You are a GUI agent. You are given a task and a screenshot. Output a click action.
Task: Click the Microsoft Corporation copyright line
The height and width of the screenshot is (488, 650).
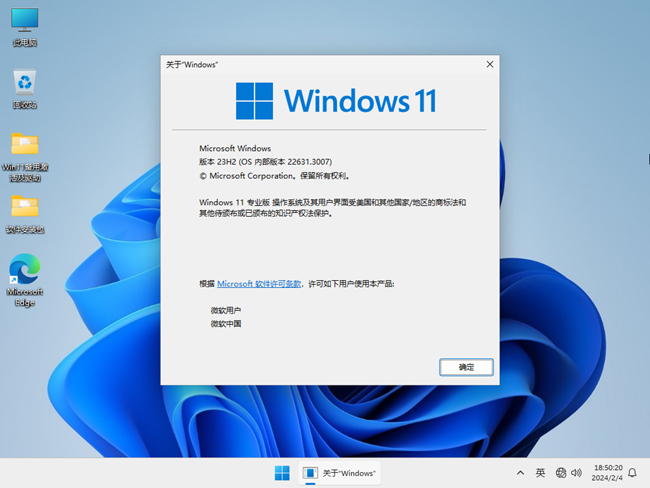tap(275, 176)
